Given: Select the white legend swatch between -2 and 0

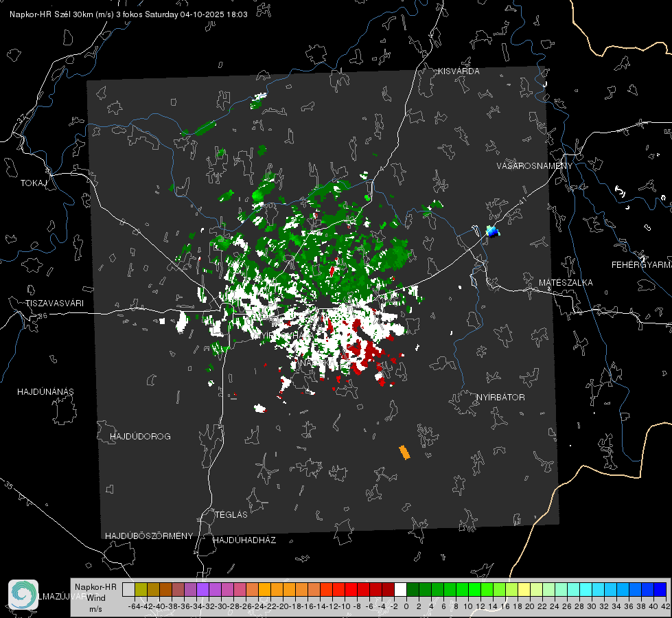Looking at the screenshot, I should click(x=400, y=589).
